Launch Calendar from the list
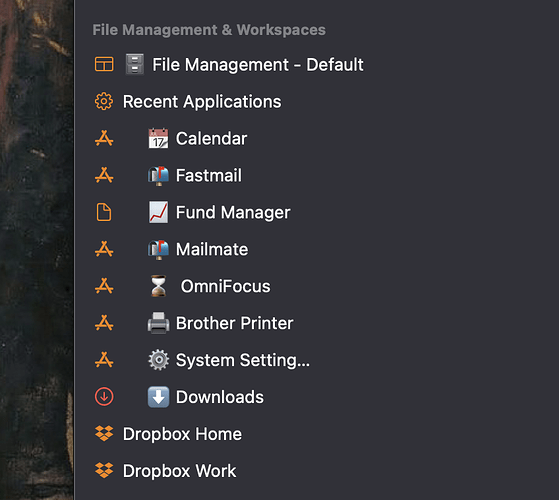 tap(211, 138)
